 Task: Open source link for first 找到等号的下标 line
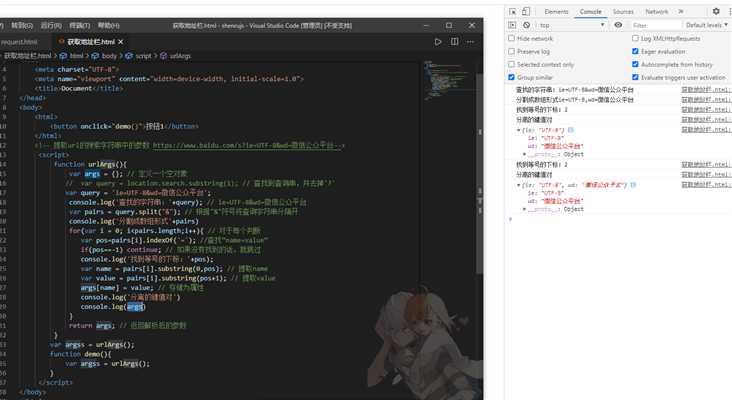[705, 110]
